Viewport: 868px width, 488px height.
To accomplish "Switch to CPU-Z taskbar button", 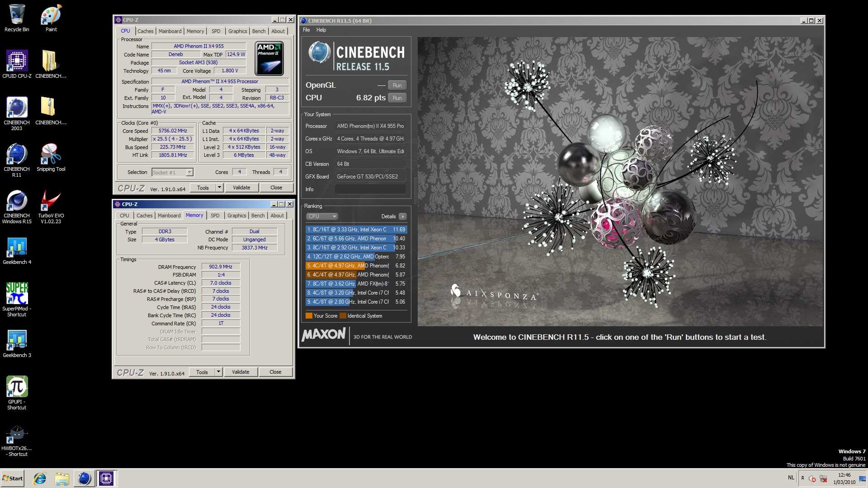I will [x=106, y=479].
